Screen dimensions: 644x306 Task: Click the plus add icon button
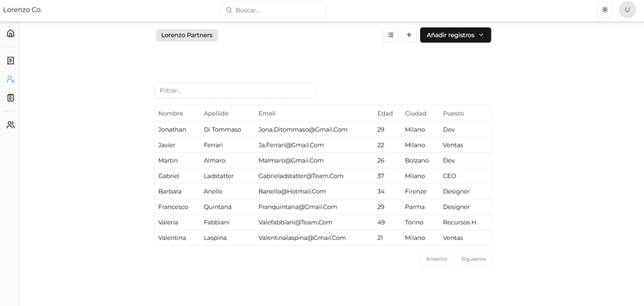pyautogui.click(x=408, y=35)
